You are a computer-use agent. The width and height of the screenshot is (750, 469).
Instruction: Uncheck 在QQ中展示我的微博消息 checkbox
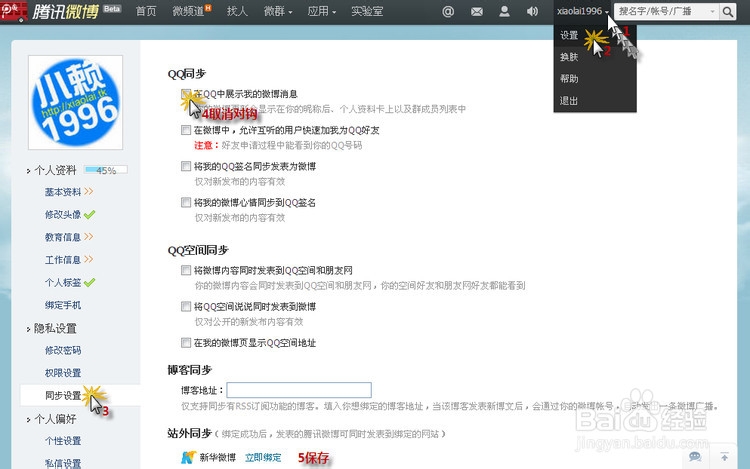coord(186,94)
